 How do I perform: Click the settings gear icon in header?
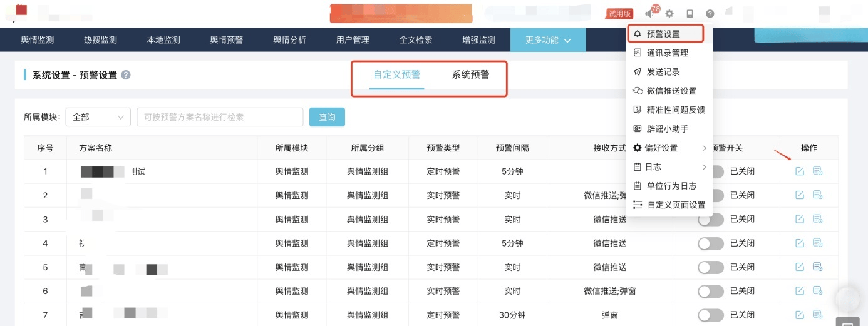(x=669, y=14)
